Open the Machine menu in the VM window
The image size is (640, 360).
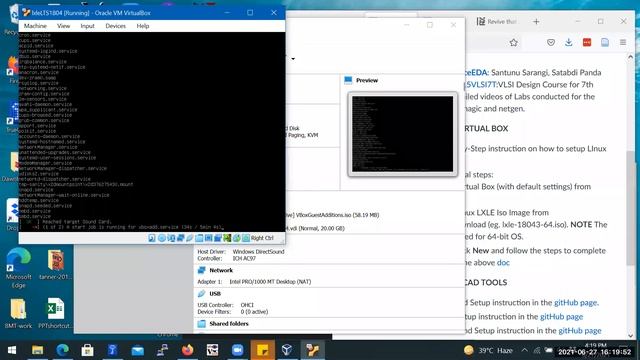point(35,26)
